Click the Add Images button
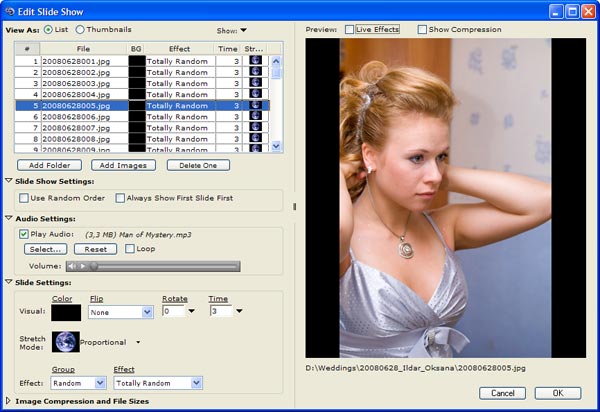The height and width of the screenshot is (412, 600). 123,165
